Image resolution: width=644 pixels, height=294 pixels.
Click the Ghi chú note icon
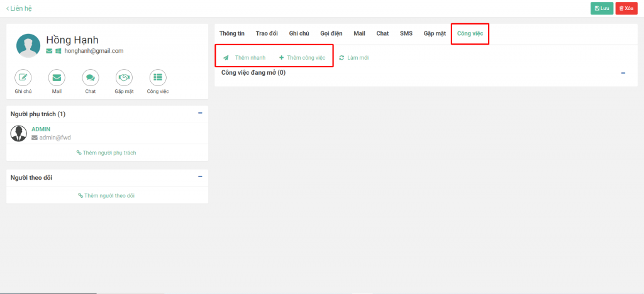(x=23, y=77)
